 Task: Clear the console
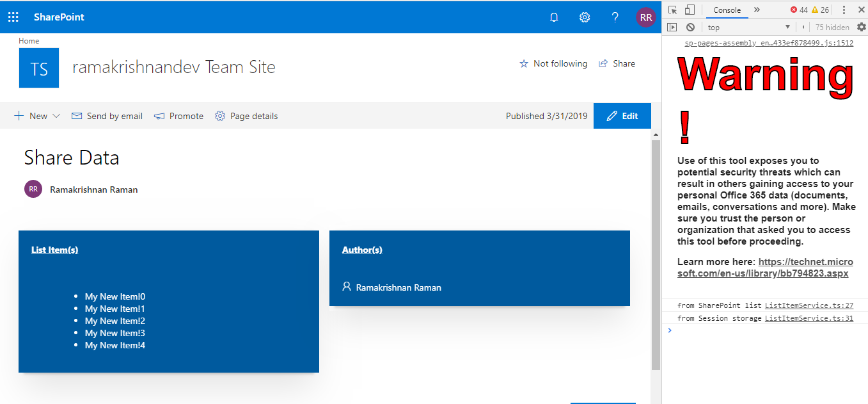[690, 27]
